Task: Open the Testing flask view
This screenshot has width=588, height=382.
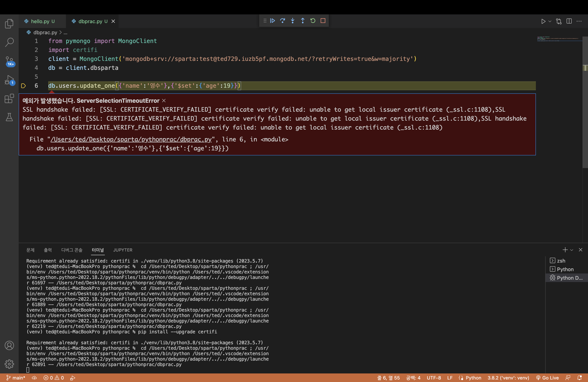Action: (x=9, y=117)
